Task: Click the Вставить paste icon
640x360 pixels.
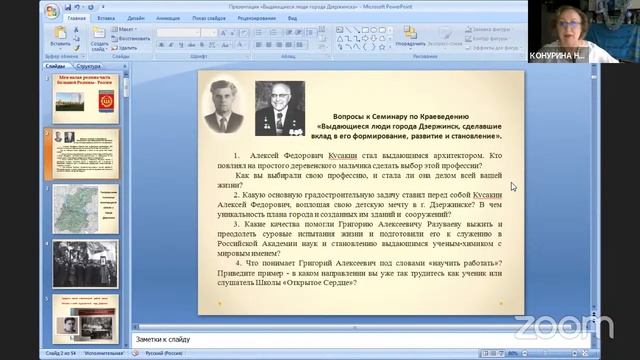Action: (x=60, y=33)
